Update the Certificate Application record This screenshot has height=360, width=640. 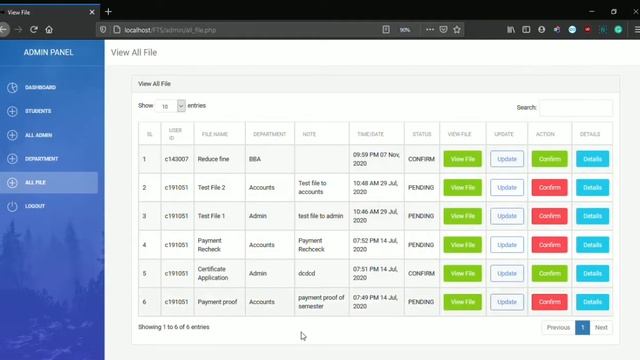pyautogui.click(x=507, y=273)
